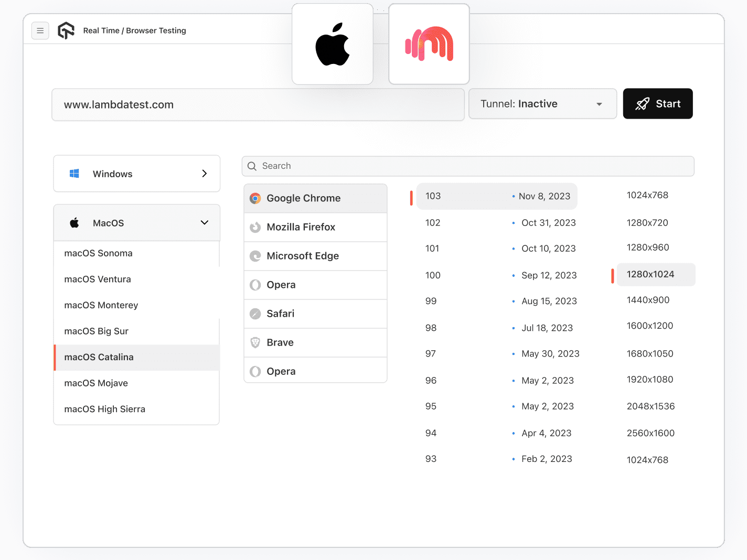Collapse the MacOS section
Image resolution: width=747 pixels, height=560 pixels.
[x=204, y=222]
